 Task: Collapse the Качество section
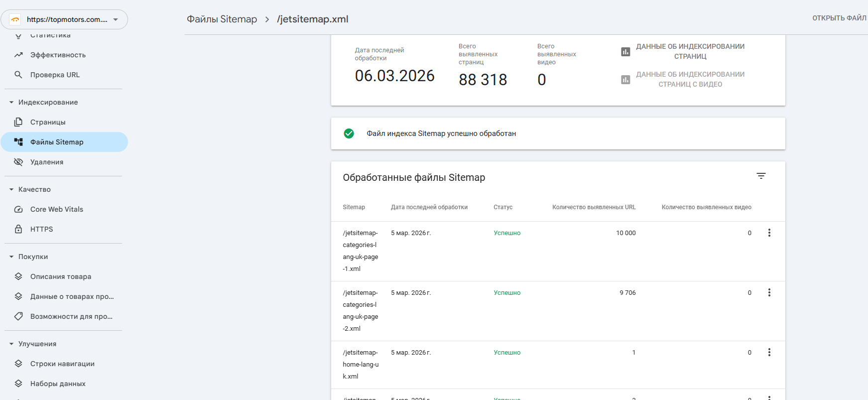pos(11,189)
